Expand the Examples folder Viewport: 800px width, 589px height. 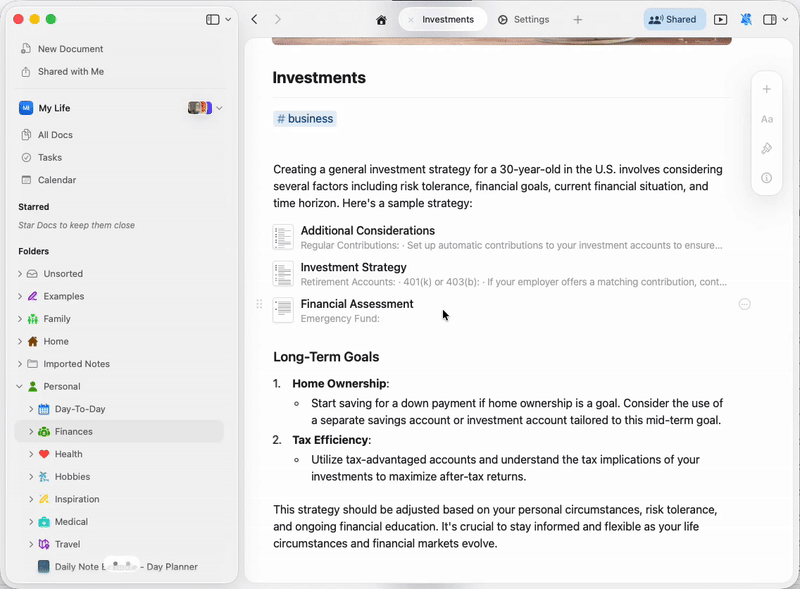18,296
